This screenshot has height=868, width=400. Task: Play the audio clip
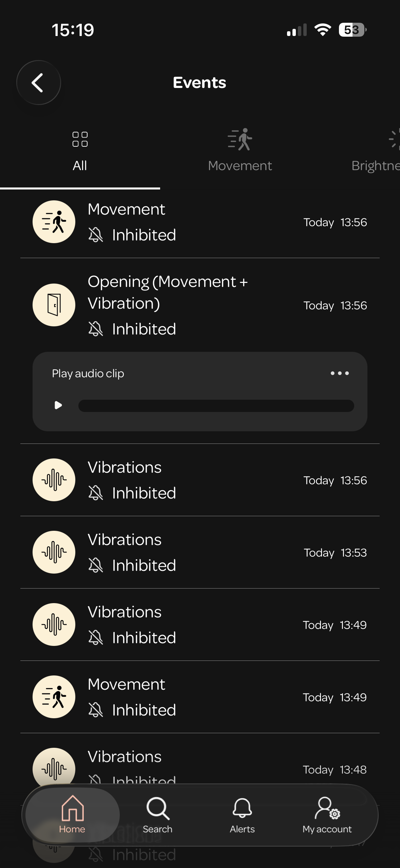(58, 405)
